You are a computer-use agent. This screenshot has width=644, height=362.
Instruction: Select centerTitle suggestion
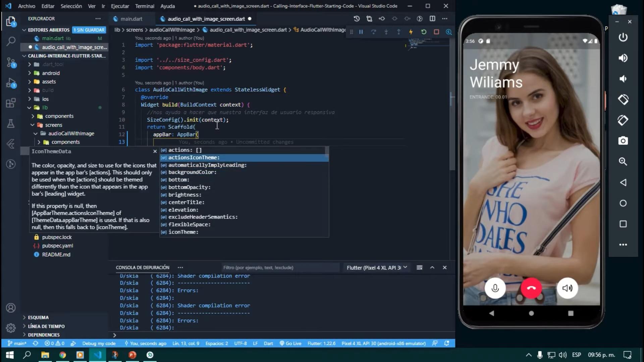coord(244,202)
